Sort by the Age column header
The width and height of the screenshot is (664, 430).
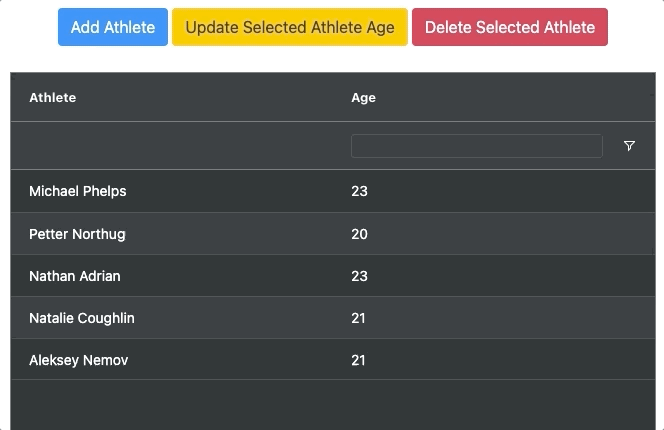point(363,97)
